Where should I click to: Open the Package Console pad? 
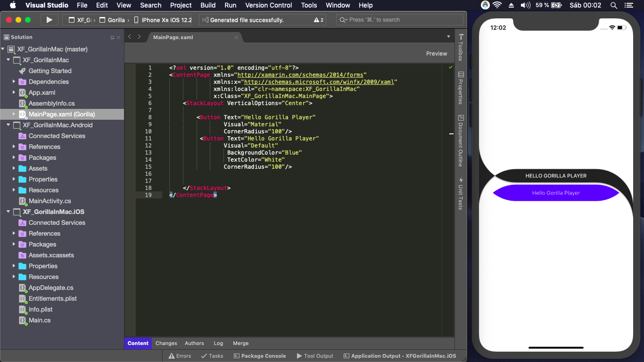coord(260,356)
